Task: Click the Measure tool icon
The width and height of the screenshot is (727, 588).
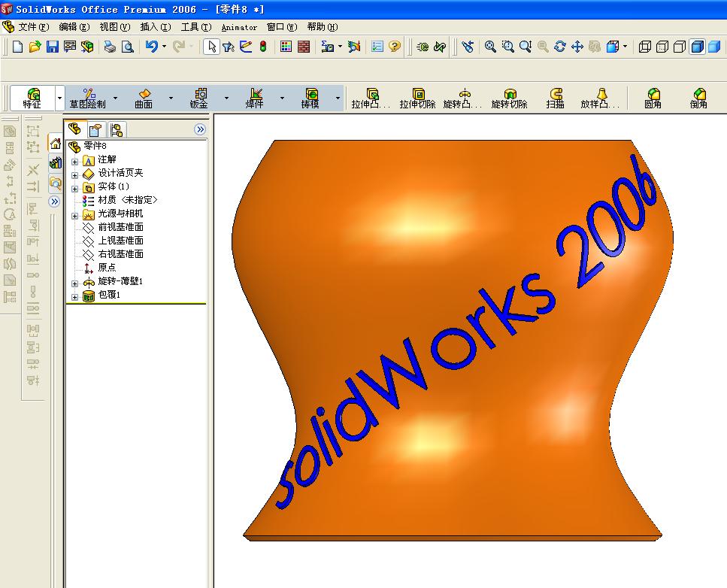Action: pyautogui.click(x=328, y=47)
